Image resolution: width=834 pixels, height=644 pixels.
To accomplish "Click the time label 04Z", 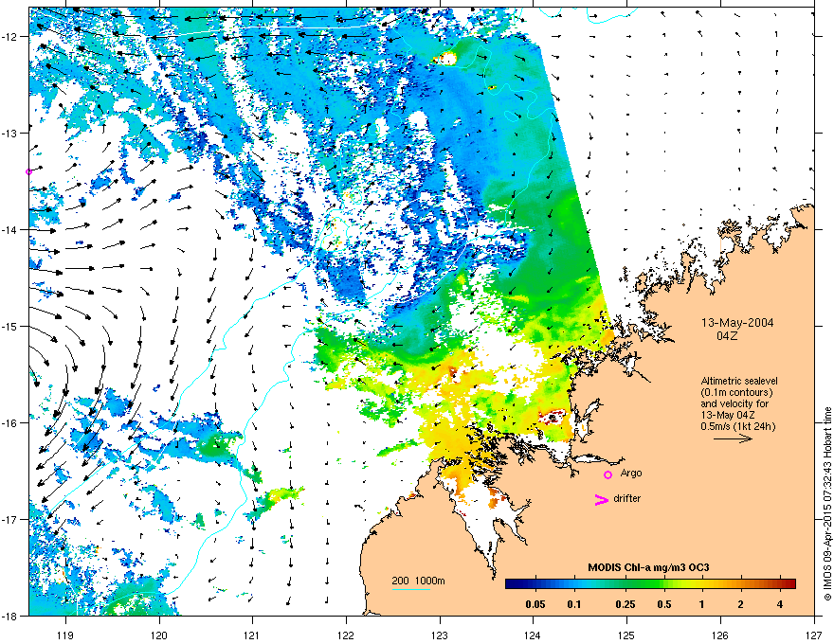I will coord(727,336).
